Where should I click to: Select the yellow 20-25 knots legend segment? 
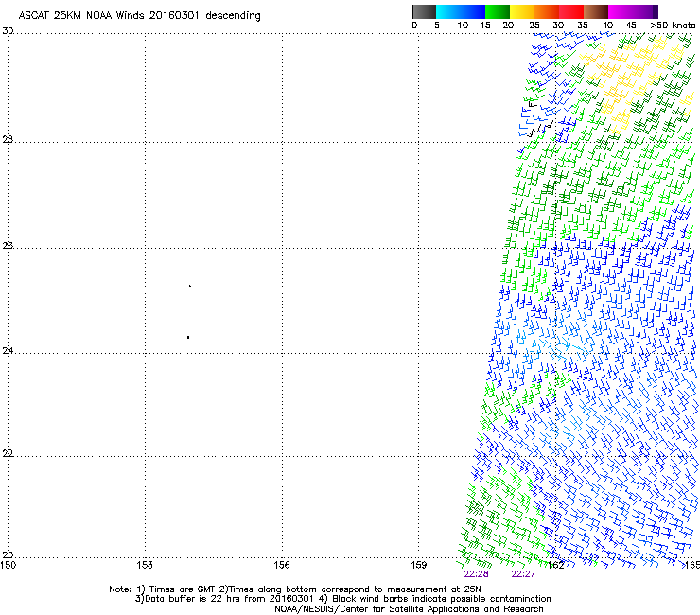pyautogui.click(x=522, y=11)
